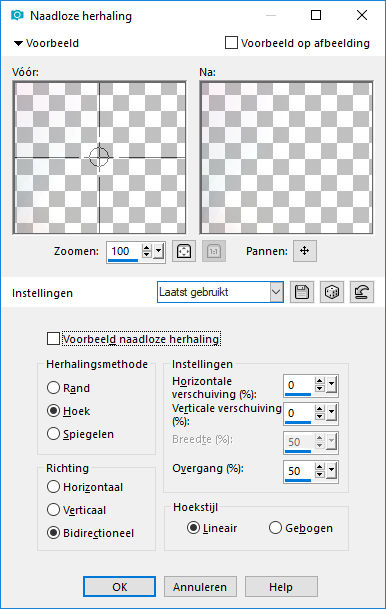The image size is (386, 609).
Task: Randomize parameters with the dice icon
Action: pos(332,292)
